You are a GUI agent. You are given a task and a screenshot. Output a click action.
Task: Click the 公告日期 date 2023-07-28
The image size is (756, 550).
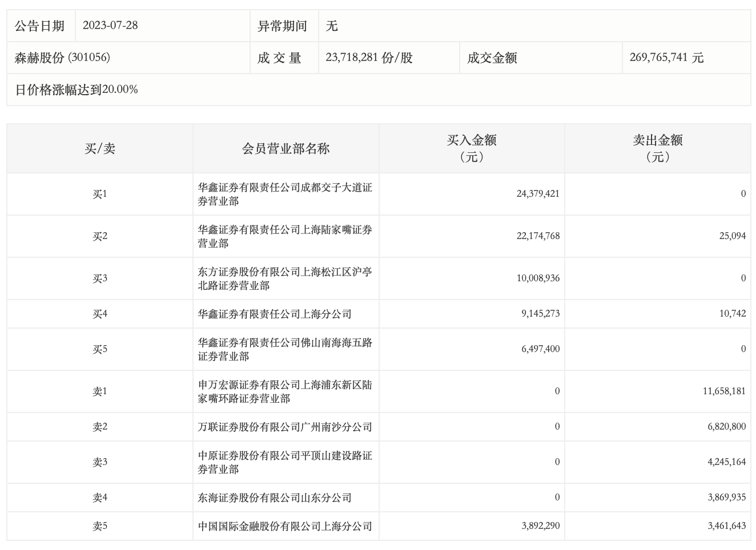110,26
